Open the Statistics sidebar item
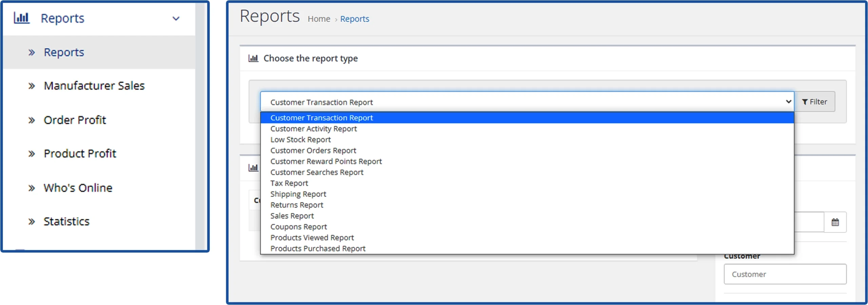The height and width of the screenshot is (305, 868). click(66, 222)
